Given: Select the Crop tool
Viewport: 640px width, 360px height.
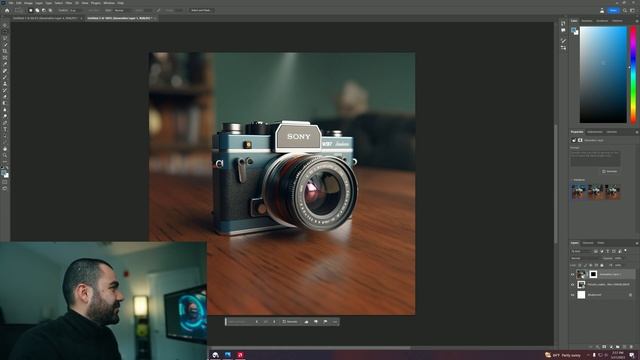Looking at the screenshot, I should (5, 51).
